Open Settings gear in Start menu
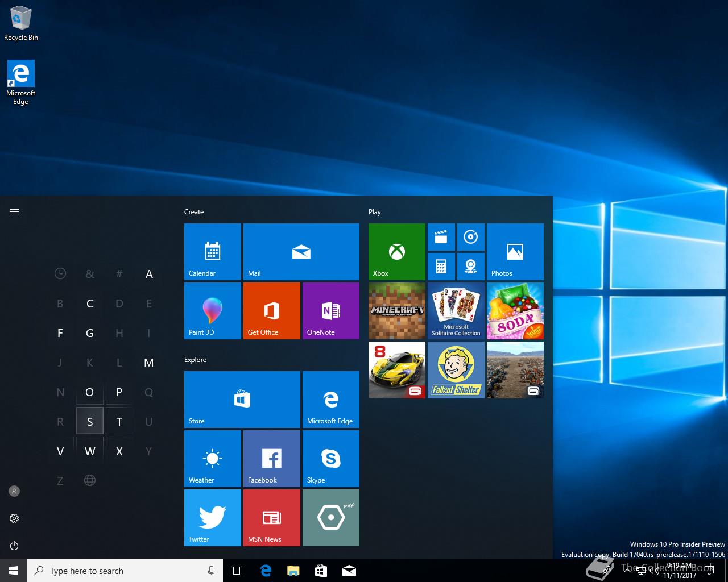This screenshot has height=582, width=728. [x=14, y=518]
